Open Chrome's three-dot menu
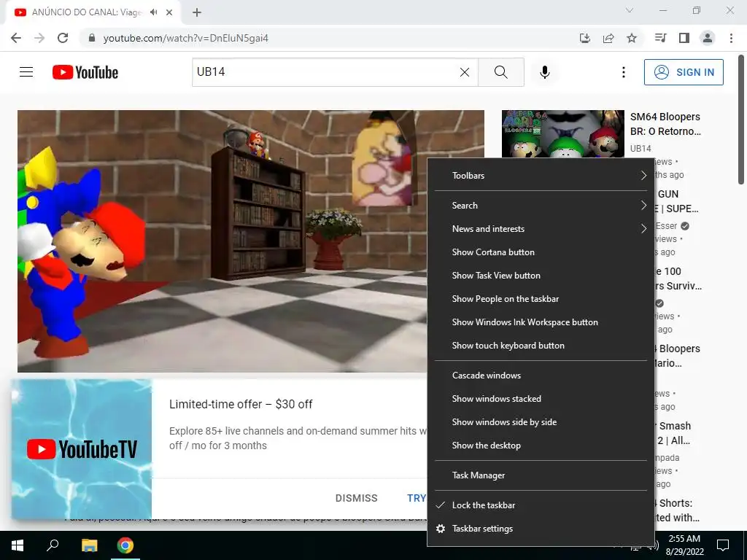 [x=731, y=38]
